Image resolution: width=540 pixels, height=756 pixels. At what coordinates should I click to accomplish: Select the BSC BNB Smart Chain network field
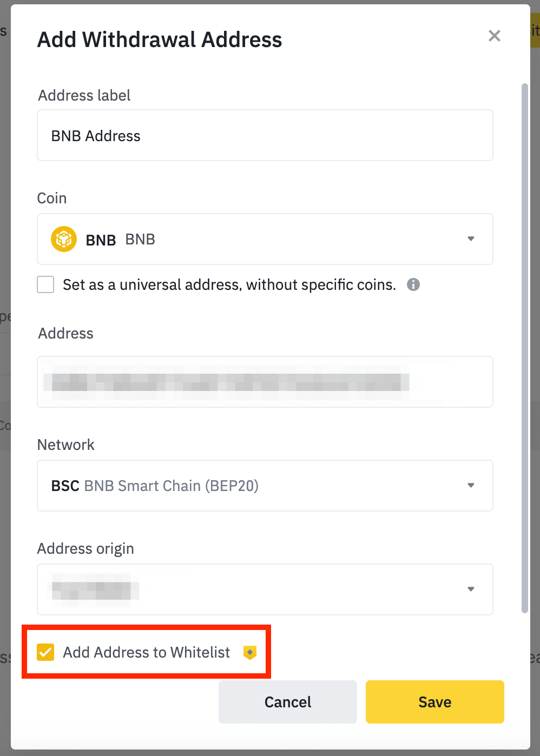pos(265,486)
